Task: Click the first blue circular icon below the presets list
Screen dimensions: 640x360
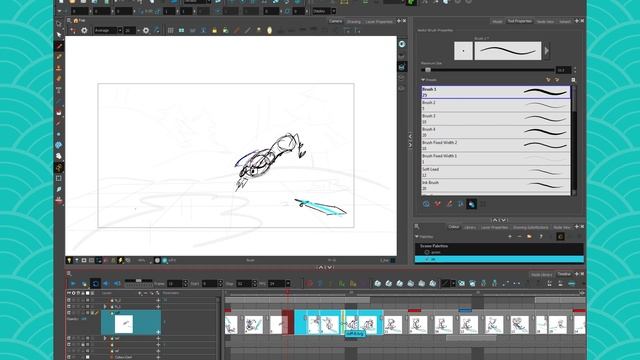Action: (x=426, y=204)
